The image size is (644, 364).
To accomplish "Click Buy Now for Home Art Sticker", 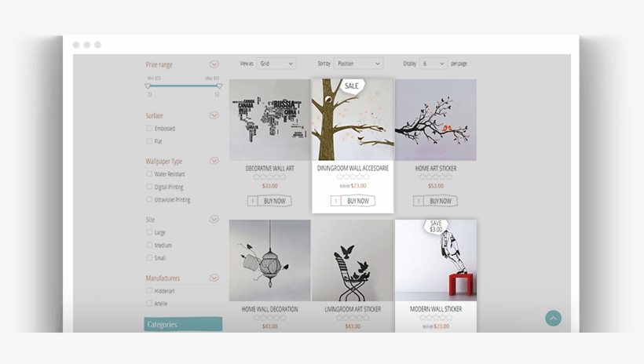I will click(441, 201).
